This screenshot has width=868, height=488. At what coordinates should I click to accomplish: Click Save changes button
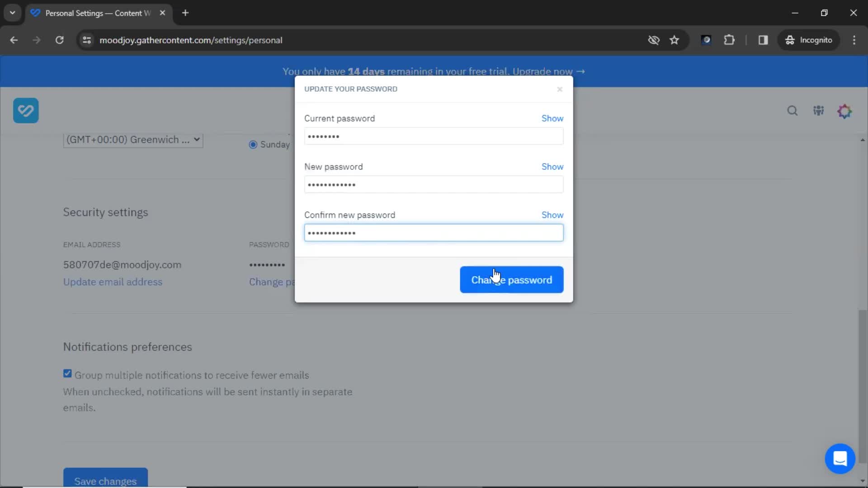[105, 481]
